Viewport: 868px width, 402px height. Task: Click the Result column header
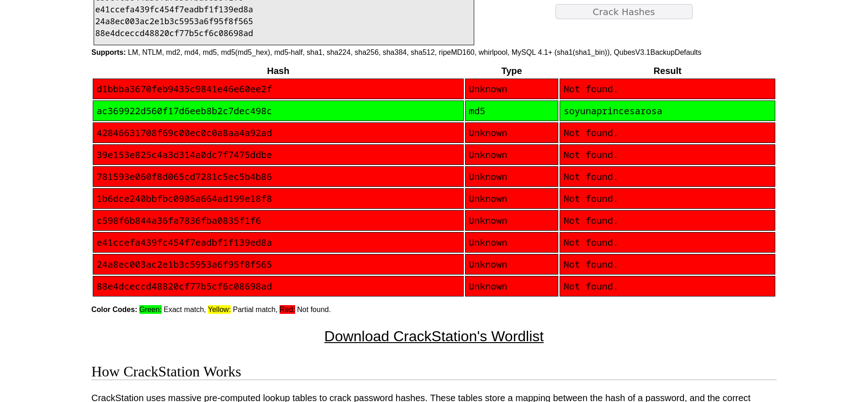[x=667, y=71]
